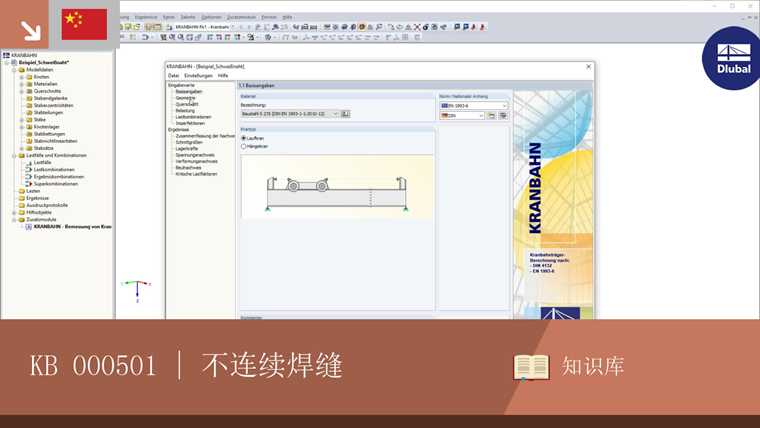This screenshot has height=428, width=760.
Task: Open Fenster menu in main window
Action: (269, 17)
